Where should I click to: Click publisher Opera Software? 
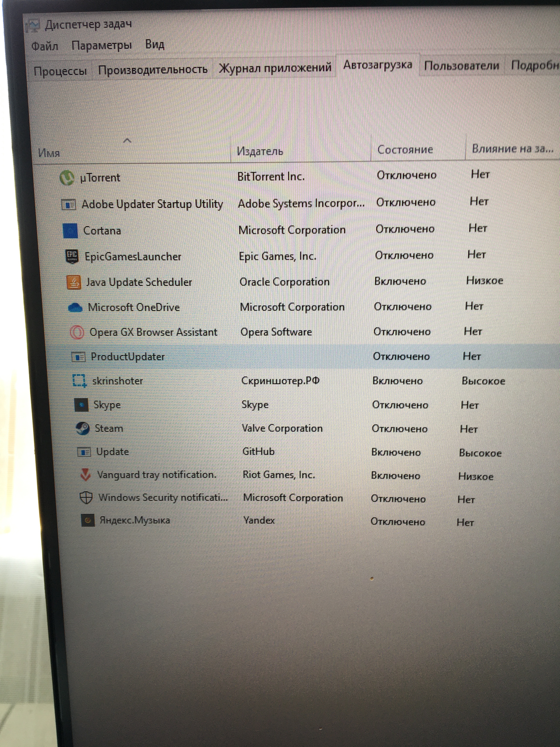click(276, 332)
